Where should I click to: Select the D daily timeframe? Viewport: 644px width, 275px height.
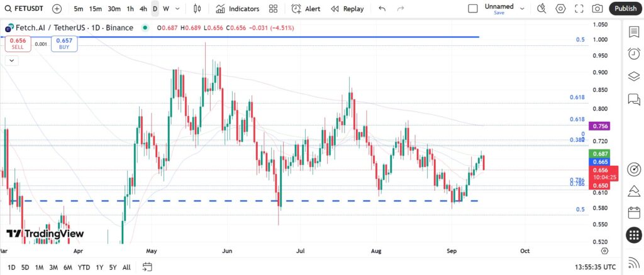(155, 9)
